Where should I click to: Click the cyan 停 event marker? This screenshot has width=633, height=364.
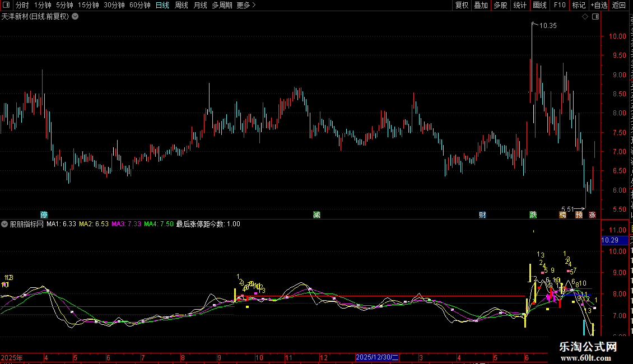click(44, 214)
